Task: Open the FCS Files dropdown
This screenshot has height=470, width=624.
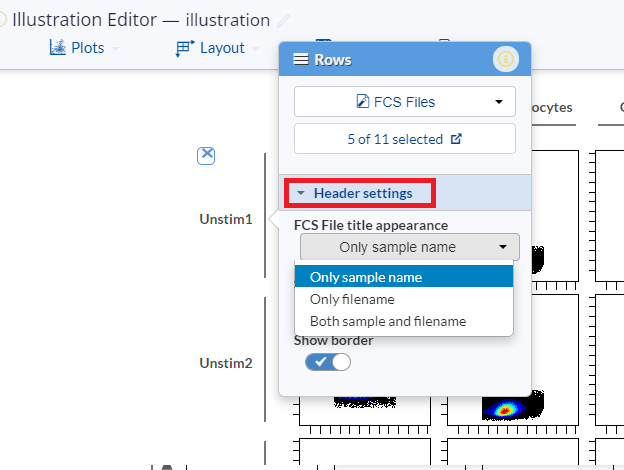Action: click(x=404, y=101)
